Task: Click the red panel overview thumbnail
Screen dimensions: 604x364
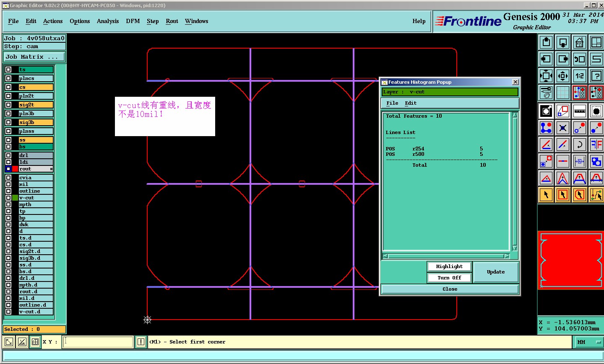Action: tap(571, 260)
